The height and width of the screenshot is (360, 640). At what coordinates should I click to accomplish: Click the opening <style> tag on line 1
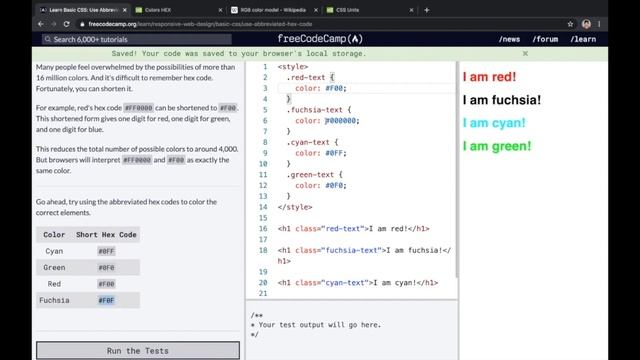tap(293, 67)
